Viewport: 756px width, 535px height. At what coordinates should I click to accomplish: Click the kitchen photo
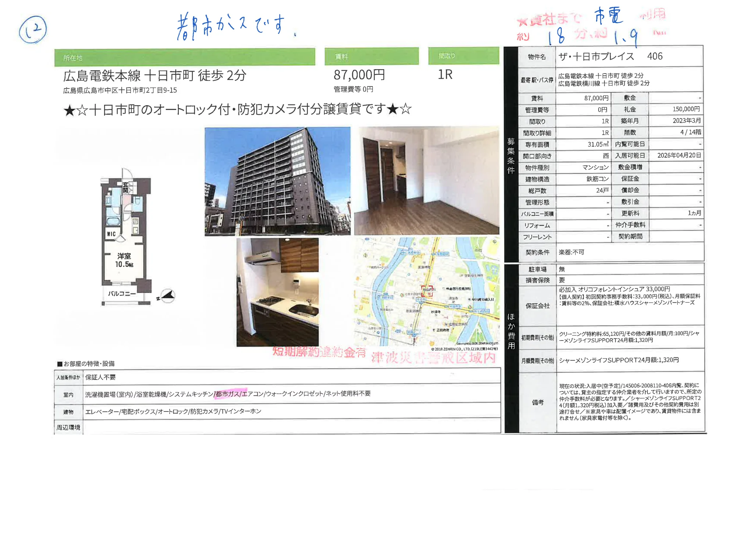(277, 292)
